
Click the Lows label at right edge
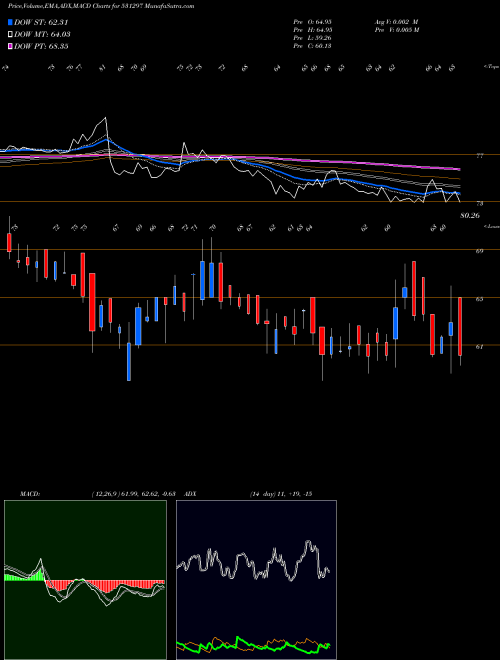491,226
